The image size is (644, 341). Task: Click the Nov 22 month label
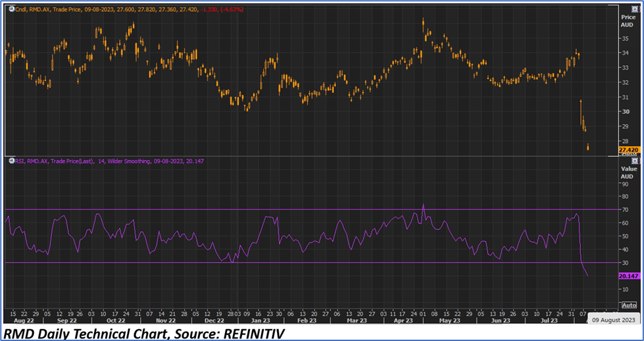[166, 321]
